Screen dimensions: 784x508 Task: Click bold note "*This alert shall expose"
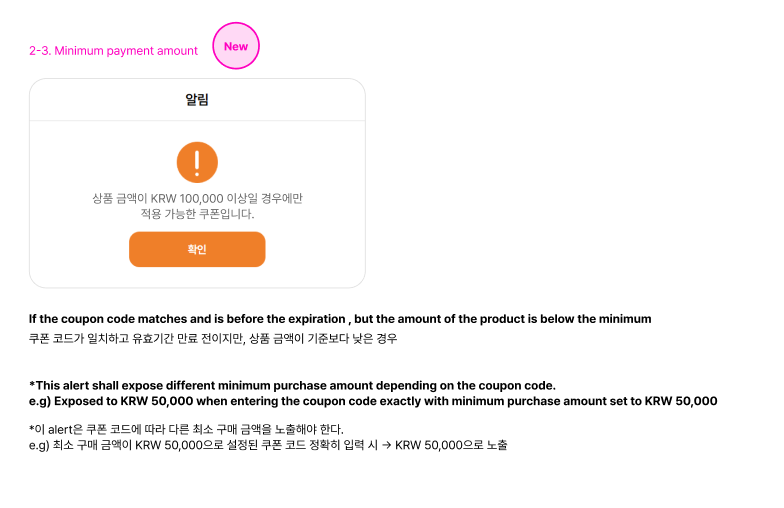(292, 385)
